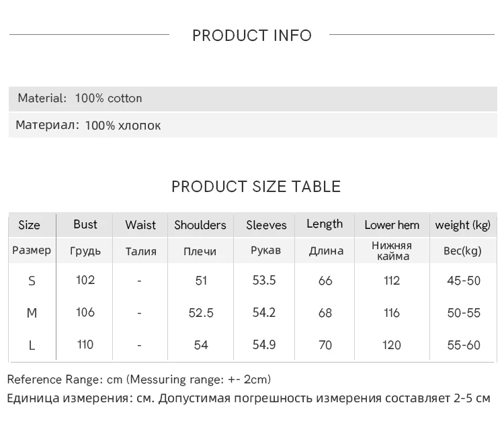Click the bust value 106
The height and width of the screenshot is (423, 504).
tap(85, 312)
